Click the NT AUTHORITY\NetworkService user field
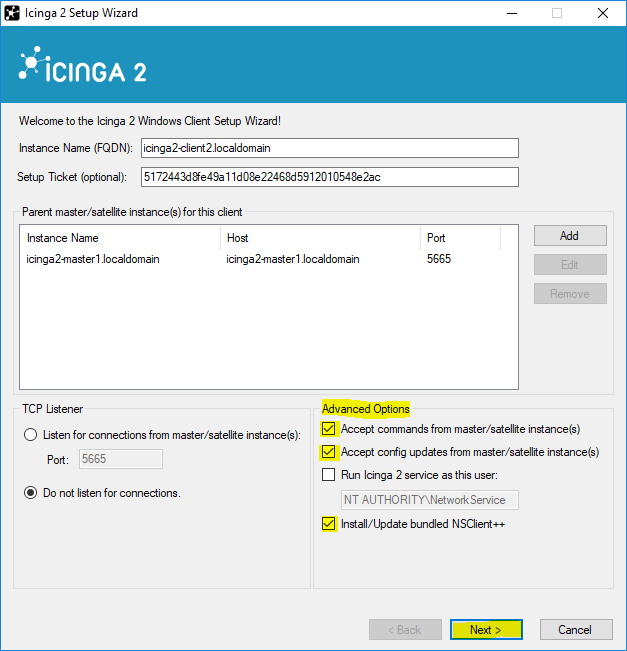Screen dimensions: 627x651 430,500
